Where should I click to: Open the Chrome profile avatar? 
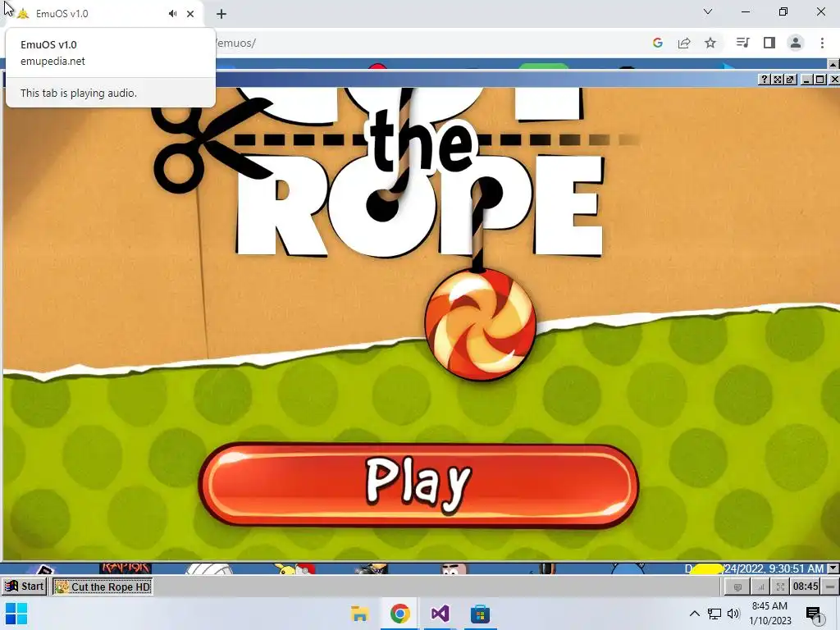coord(796,43)
